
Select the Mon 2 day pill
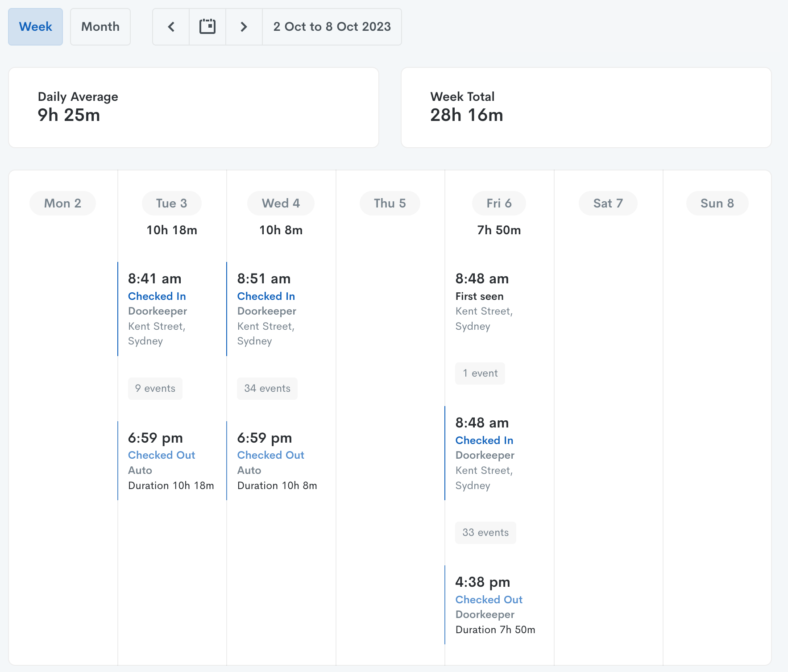tap(62, 203)
